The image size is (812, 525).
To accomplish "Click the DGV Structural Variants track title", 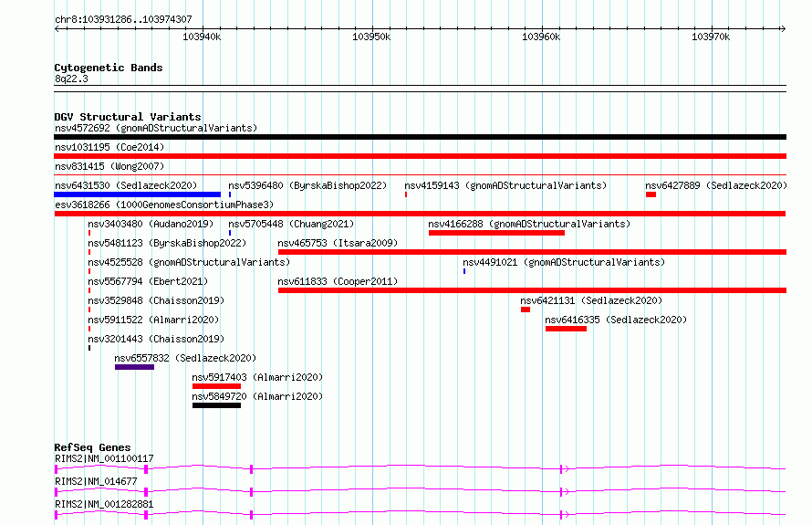I will point(128,117).
